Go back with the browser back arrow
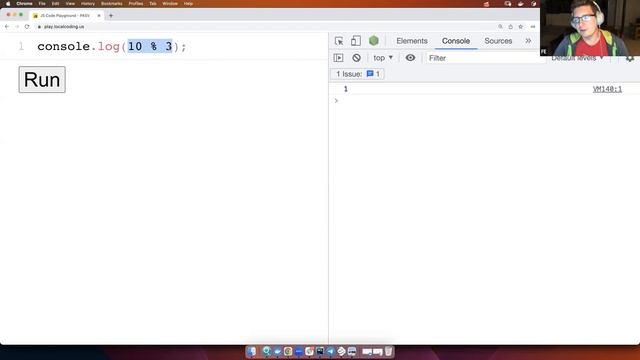The width and height of the screenshot is (640, 360). tap(7, 27)
